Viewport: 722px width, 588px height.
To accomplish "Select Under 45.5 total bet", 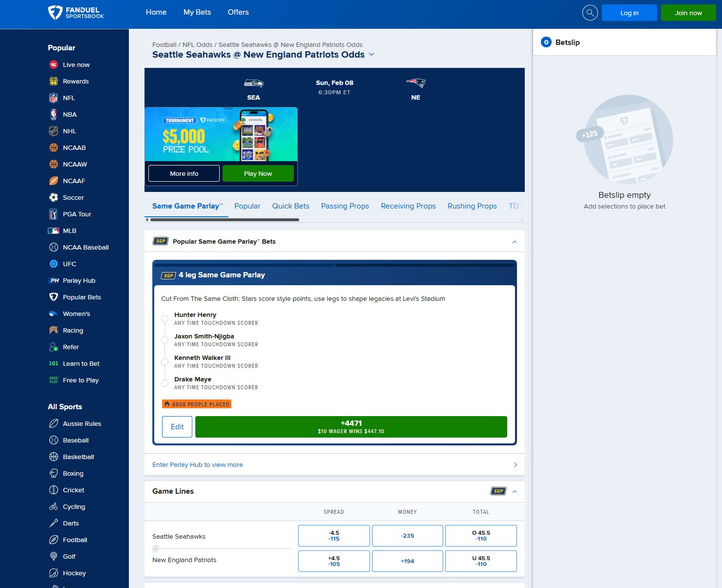I will click(481, 561).
